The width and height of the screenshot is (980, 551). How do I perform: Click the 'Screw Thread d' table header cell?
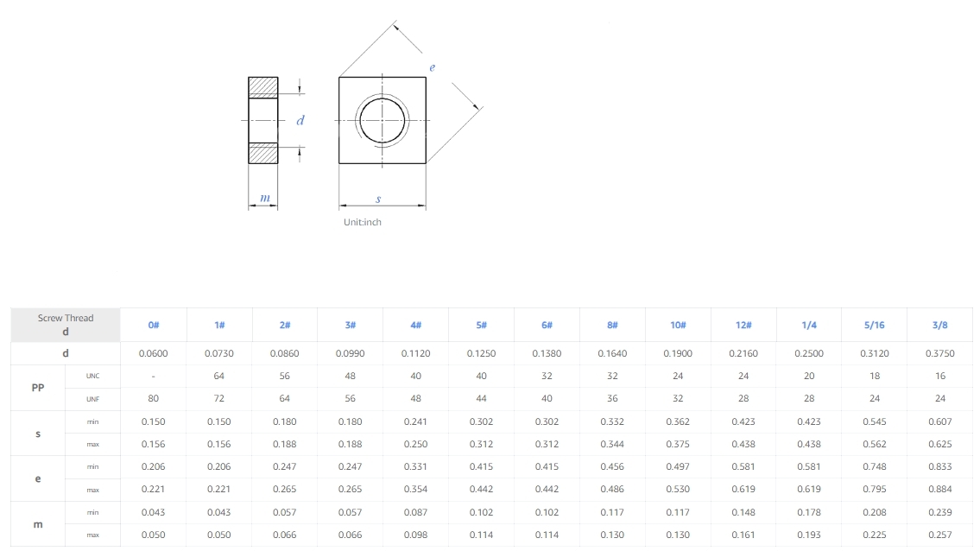(66, 325)
